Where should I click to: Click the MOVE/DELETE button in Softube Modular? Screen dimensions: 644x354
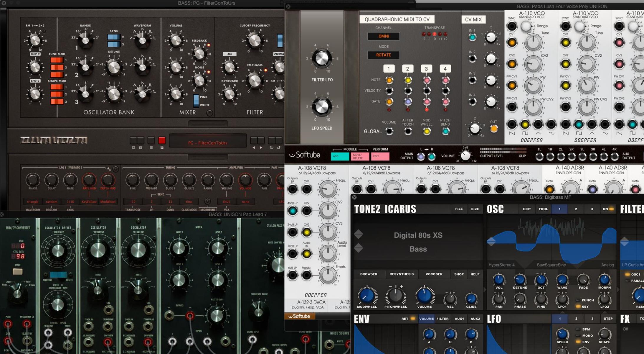point(360,156)
